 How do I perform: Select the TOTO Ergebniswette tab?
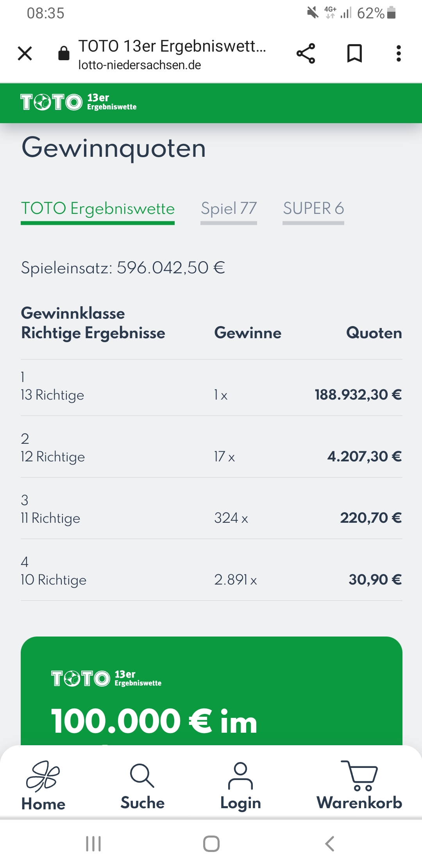tap(98, 211)
